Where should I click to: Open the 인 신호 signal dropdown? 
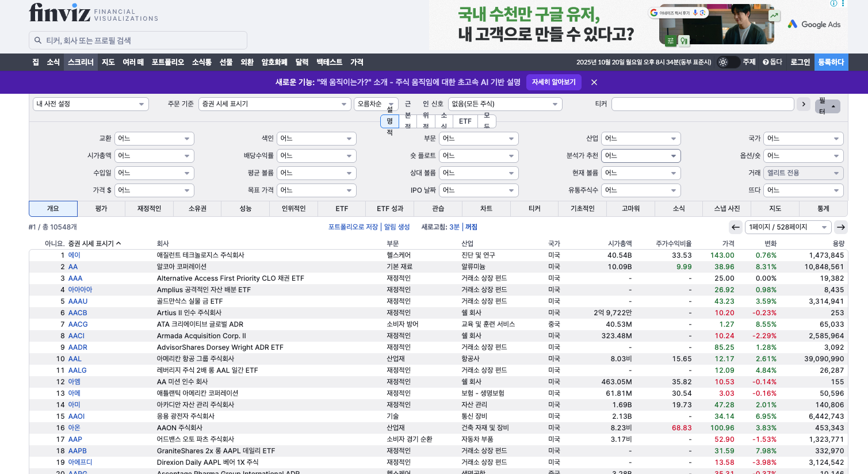[505, 104]
